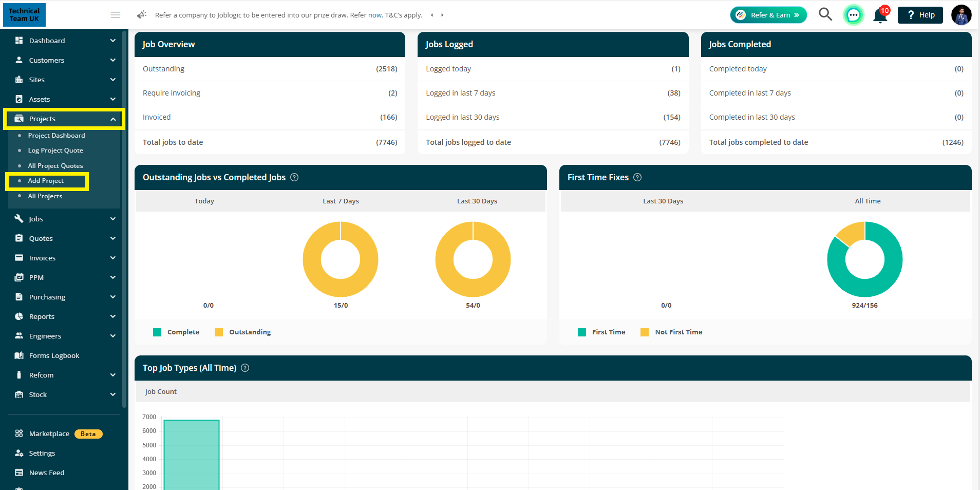
Task: Click the Dashboard sidebar icon
Action: 19,41
